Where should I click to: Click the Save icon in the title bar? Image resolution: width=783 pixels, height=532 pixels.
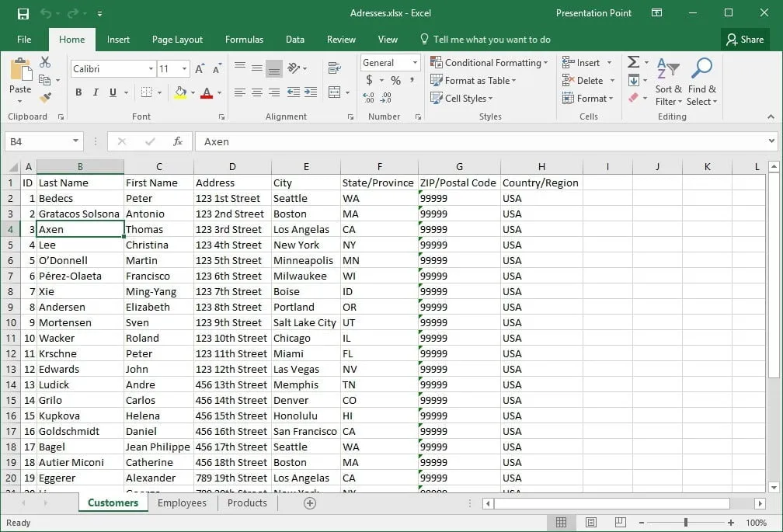[x=23, y=13]
